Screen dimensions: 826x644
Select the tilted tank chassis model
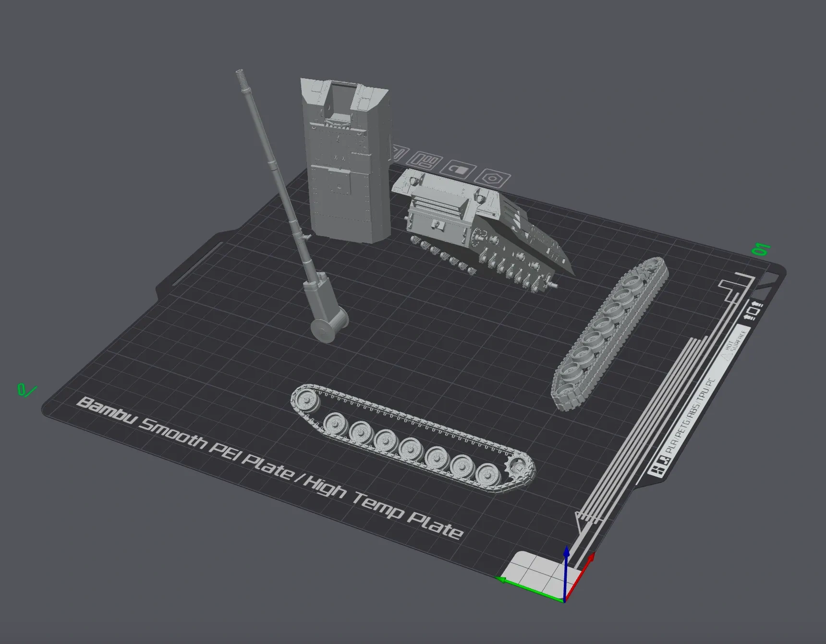tap(480, 229)
